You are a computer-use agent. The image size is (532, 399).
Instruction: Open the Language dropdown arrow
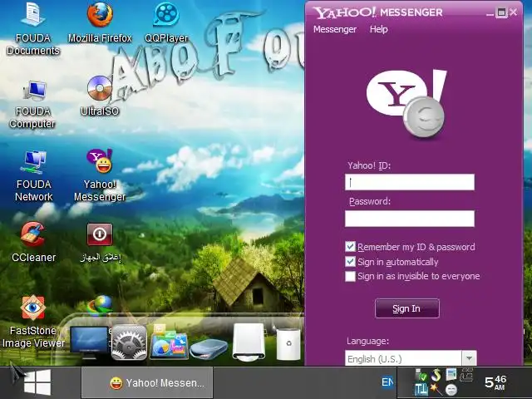(469, 358)
